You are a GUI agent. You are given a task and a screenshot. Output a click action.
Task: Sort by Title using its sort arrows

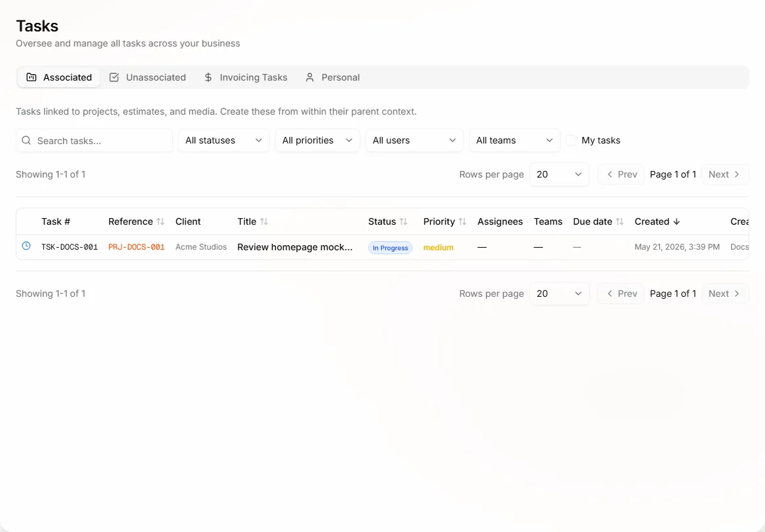(264, 221)
